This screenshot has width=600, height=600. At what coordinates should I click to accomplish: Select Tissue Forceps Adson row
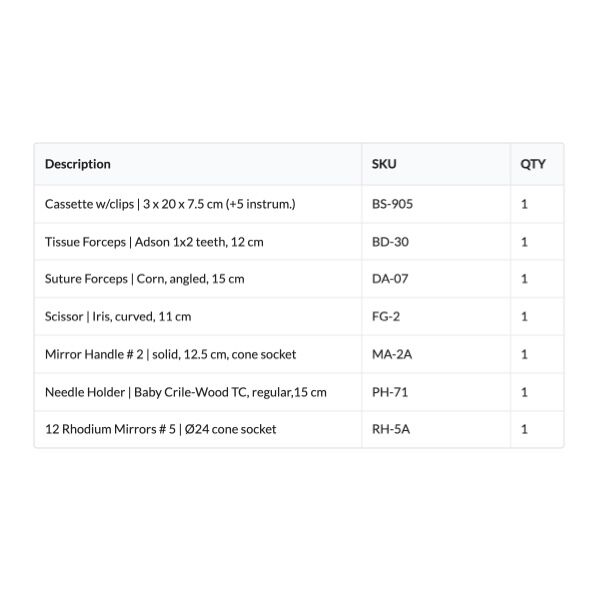(154, 242)
